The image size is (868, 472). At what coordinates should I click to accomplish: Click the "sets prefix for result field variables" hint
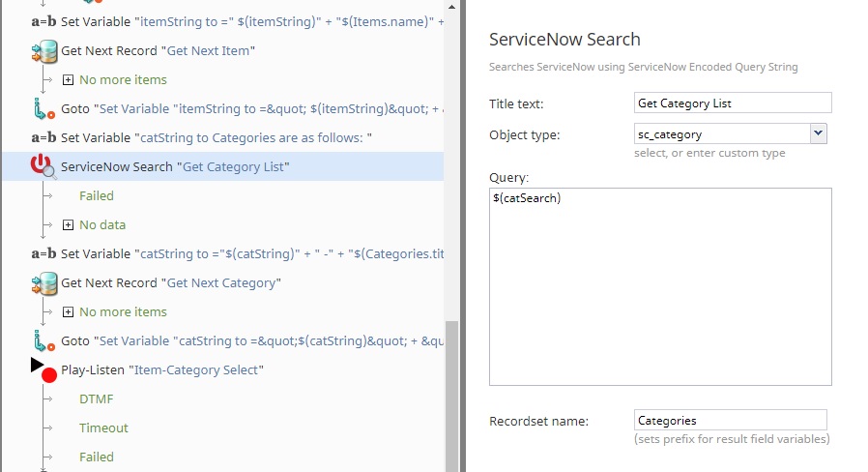pos(732,439)
